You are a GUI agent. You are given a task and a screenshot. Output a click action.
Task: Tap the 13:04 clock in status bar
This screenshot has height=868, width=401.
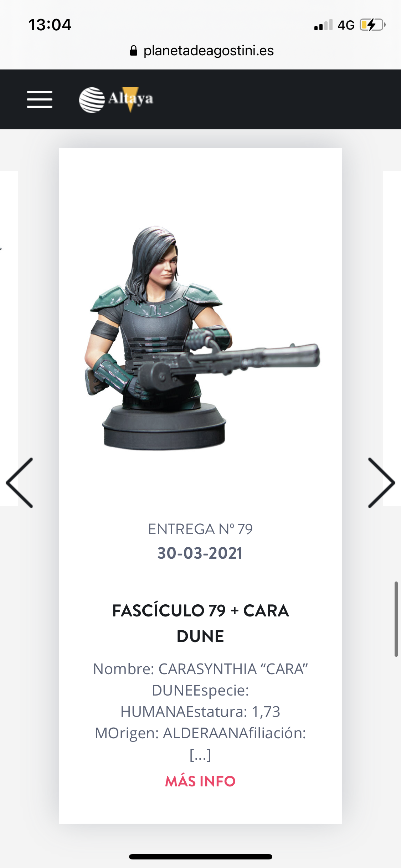(x=50, y=25)
